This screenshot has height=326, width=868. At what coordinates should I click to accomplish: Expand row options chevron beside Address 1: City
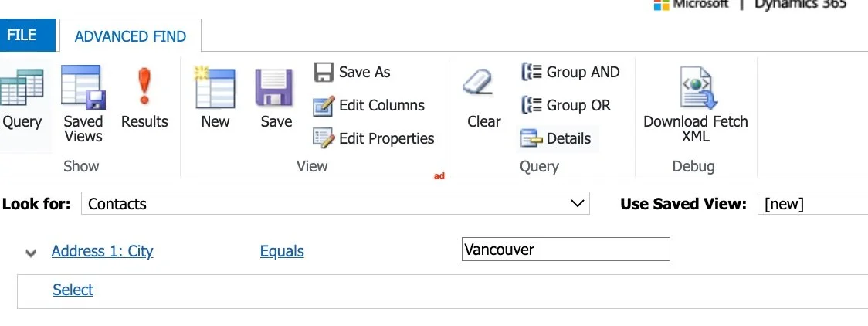(x=31, y=253)
